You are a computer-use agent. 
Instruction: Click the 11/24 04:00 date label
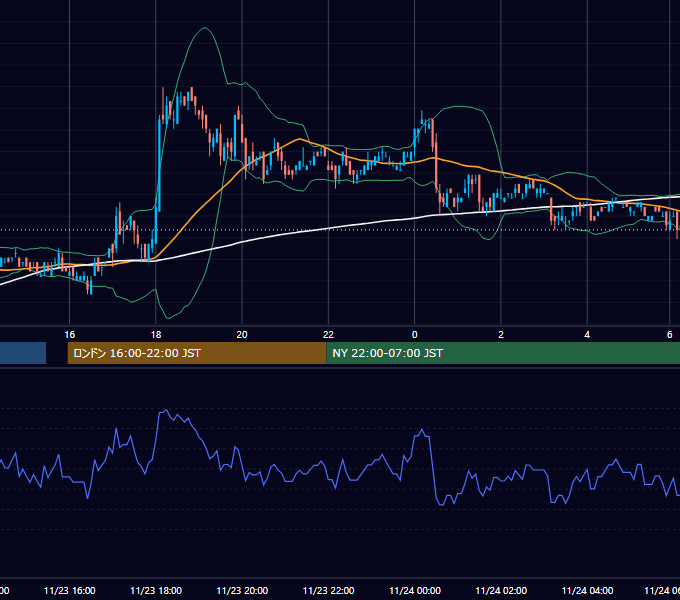click(x=587, y=590)
